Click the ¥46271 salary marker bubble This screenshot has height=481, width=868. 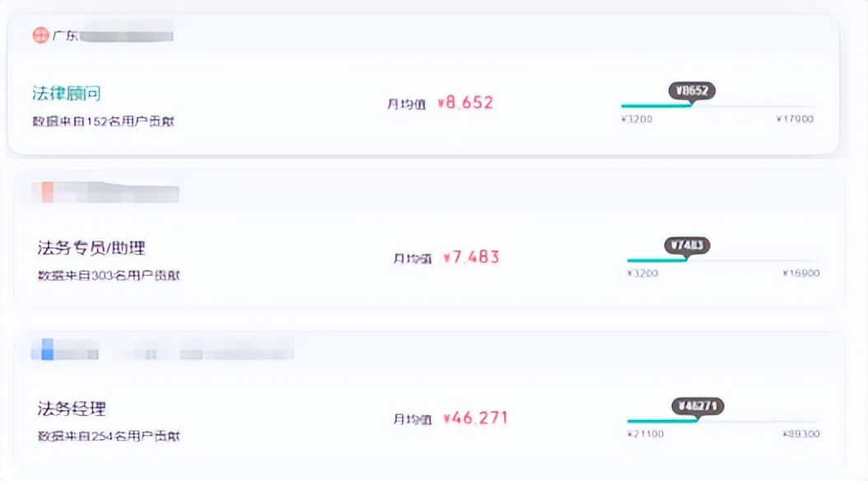pyautogui.click(x=698, y=406)
